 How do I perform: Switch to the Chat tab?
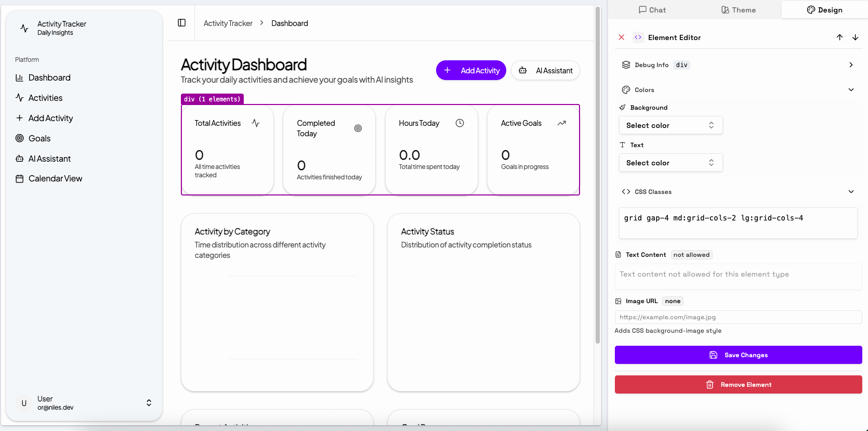click(x=652, y=10)
